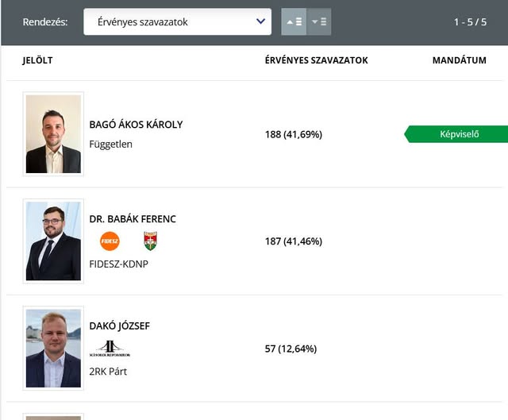This screenshot has height=420, width=508.
Task: Click the descending sort order icon
Action: (x=319, y=22)
